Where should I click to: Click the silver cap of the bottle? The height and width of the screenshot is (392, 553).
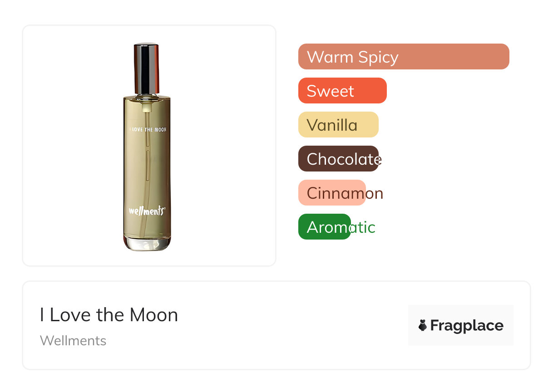pos(146,68)
